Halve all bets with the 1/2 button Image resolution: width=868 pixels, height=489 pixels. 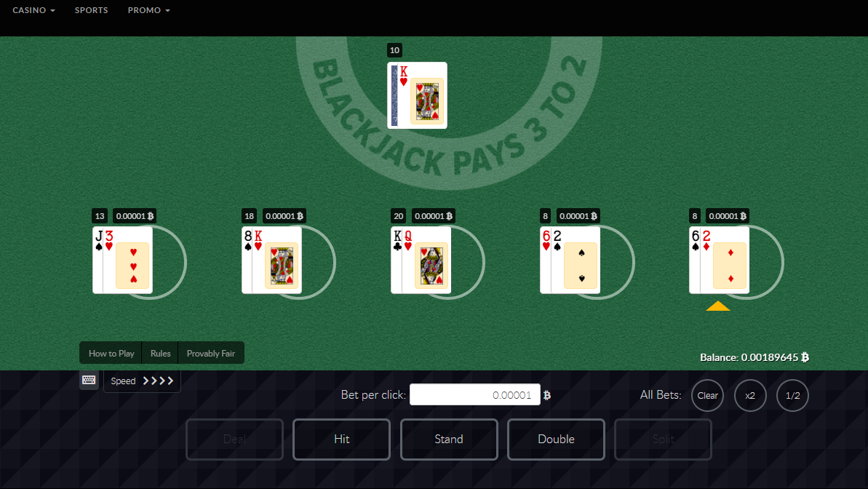point(793,395)
